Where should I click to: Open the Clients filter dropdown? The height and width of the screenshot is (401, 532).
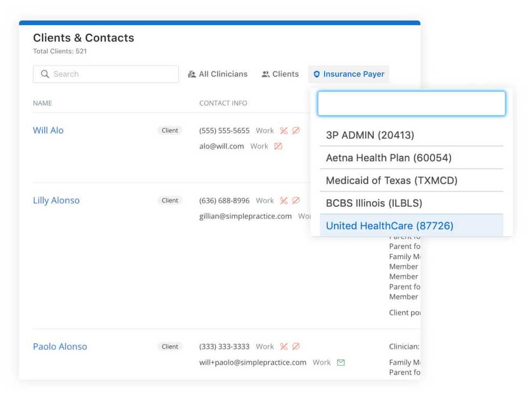(280, 74)
